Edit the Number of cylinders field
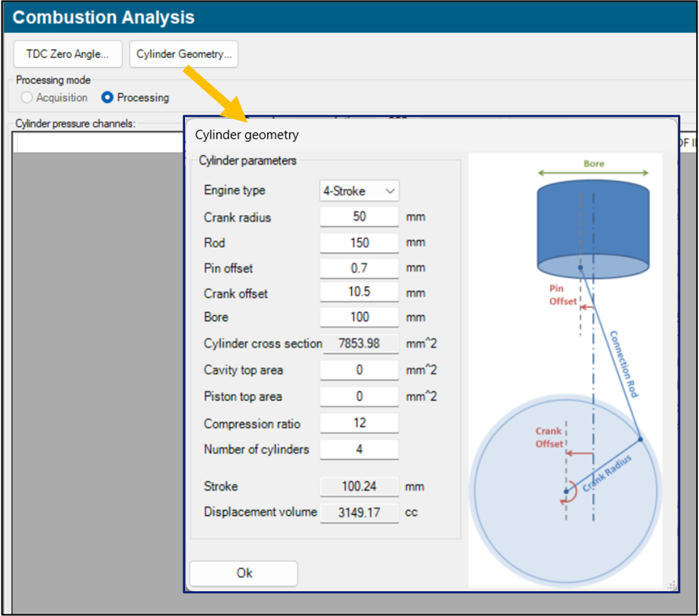Image resolution: width=699 pixels, height=616 pixels. click(x=360, y=449)
